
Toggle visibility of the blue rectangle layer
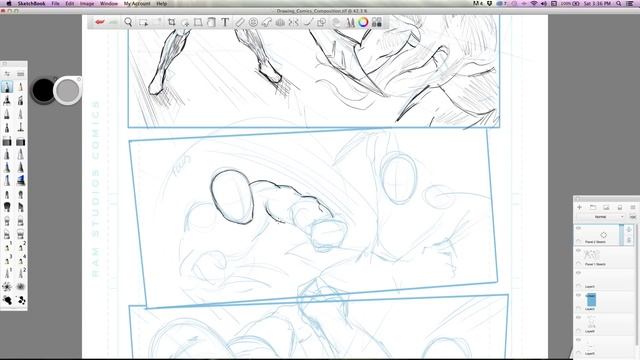click(x=578, y=295)
